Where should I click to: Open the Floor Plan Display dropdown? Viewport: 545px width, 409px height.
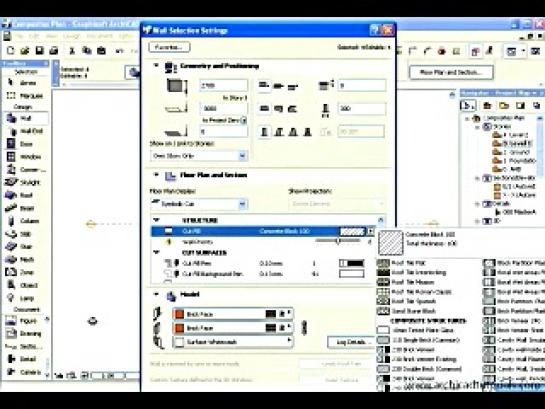pyautogui.click(x=199, y=204)
